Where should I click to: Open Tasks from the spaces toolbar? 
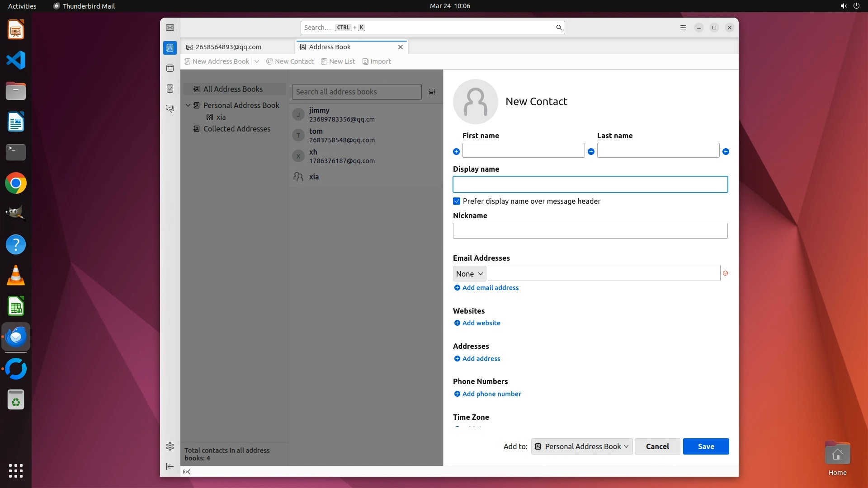coord(170,89)
